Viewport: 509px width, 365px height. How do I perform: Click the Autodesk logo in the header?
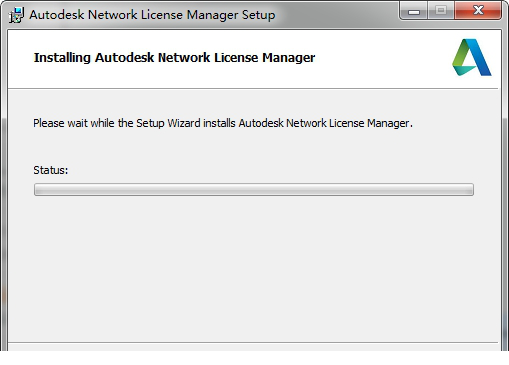[472, 57]
